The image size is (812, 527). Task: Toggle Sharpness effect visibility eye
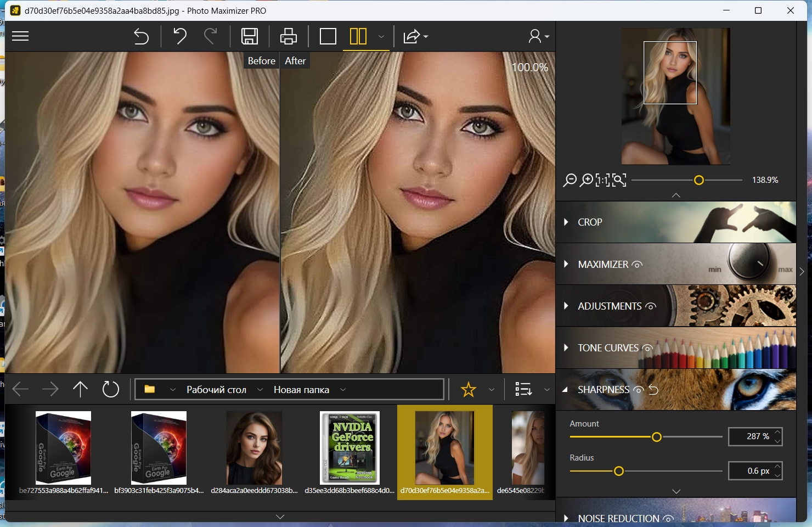pos(638,390)
